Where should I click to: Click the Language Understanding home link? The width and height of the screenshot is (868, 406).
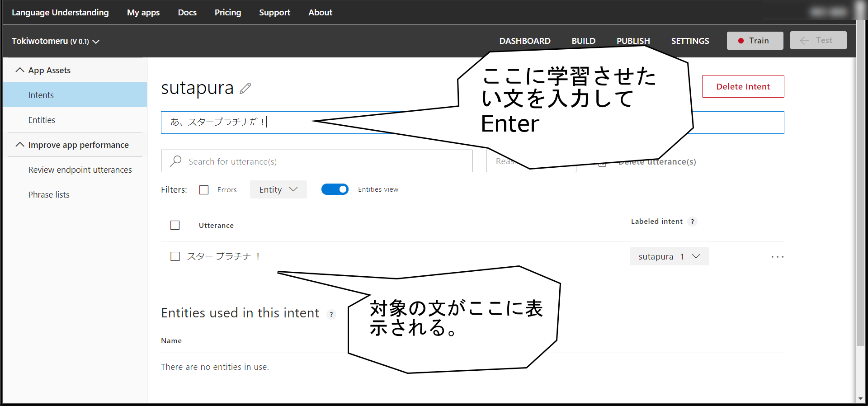(60, 12)
